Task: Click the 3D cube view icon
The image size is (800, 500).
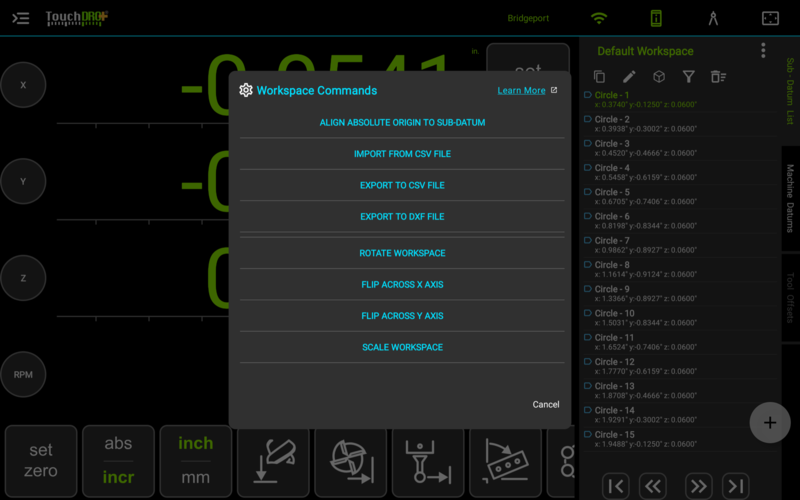Action: click(x=659, y=77)
